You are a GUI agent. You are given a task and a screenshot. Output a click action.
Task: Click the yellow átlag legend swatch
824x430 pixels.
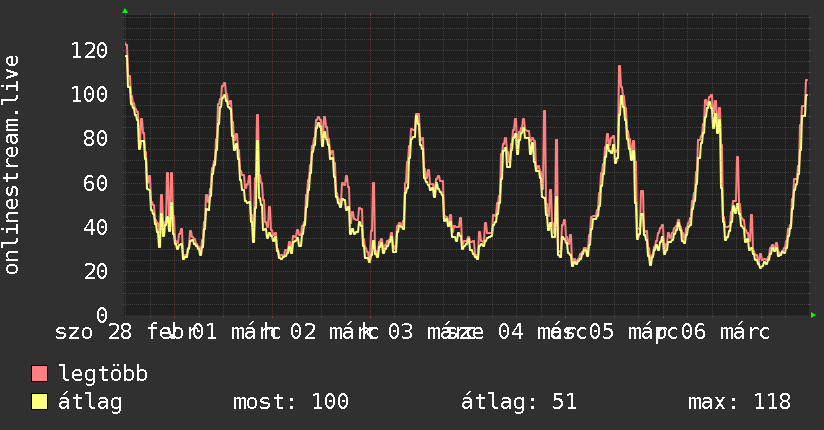click(x=39, y=402)
